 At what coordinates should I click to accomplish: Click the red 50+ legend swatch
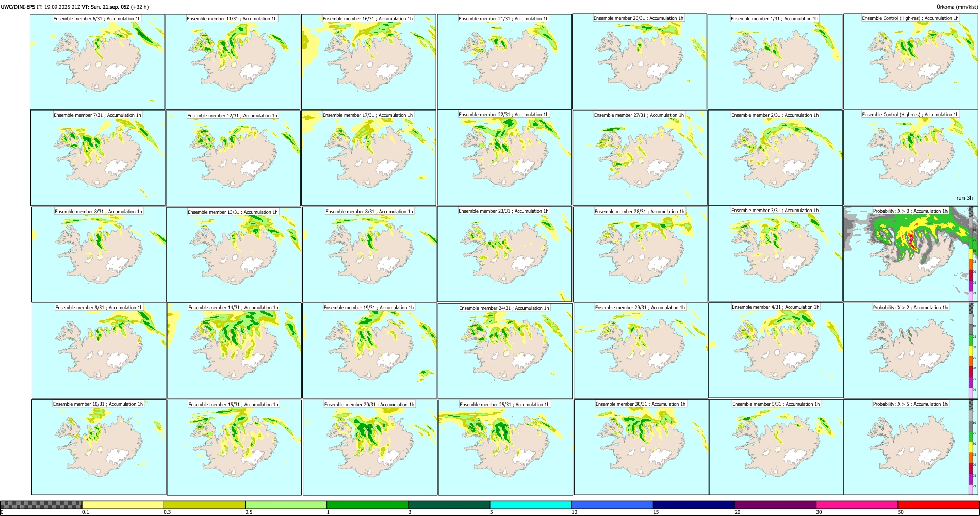938,505
